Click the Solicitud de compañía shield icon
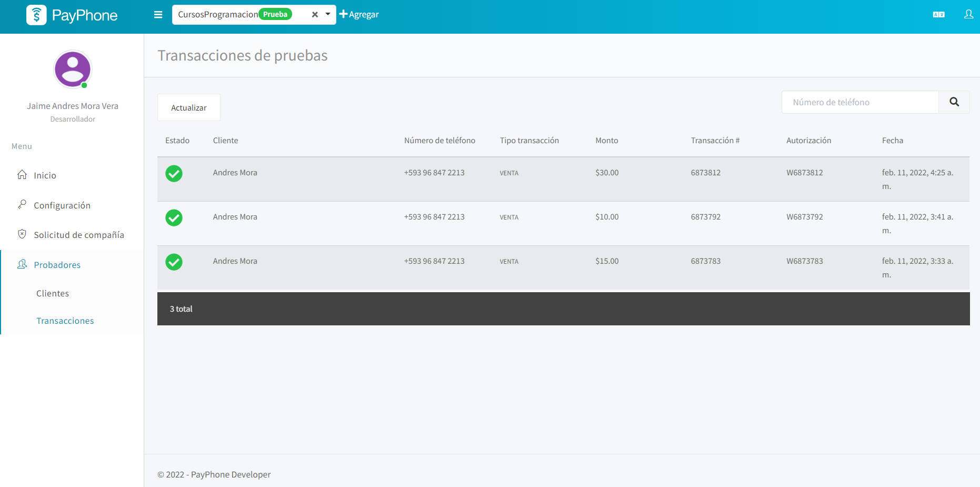This screenshot has width=980, height=487. click(22, 234)
